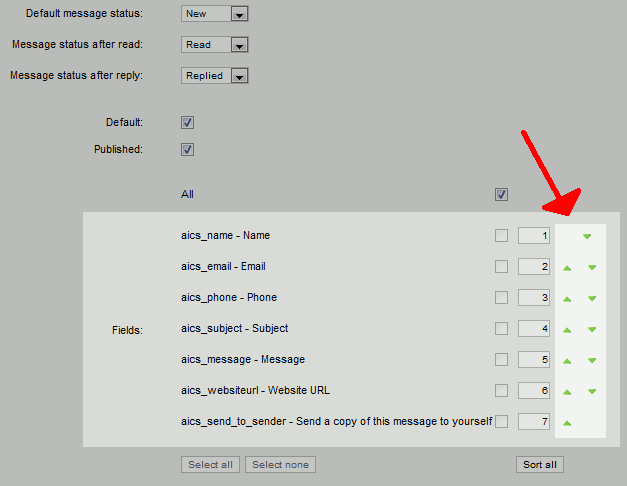Move aics_email field up
The image size is (627, 486).
pyautogui.click(x=567, y=268)
